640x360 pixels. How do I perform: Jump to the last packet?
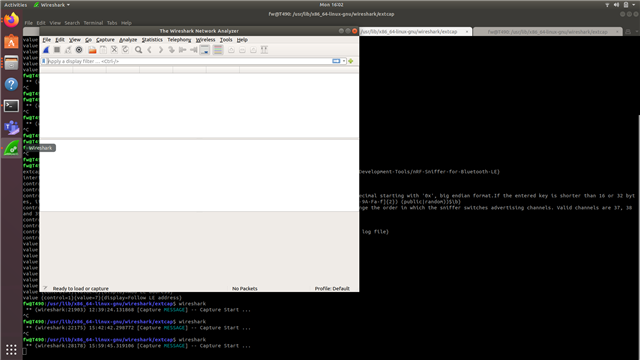[x=193, y=50]
